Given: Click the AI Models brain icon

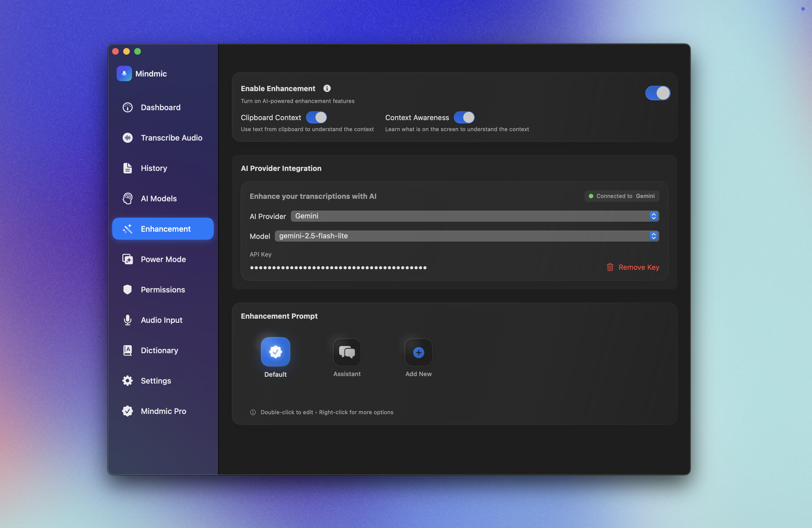Looking at the screenshot, I should [127, 199].
